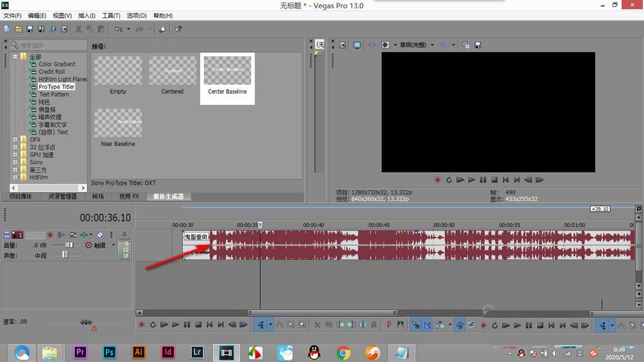Save the project with the floppy icon
Viewport: 644px width, 362px height.
click(x=30, y=29)
